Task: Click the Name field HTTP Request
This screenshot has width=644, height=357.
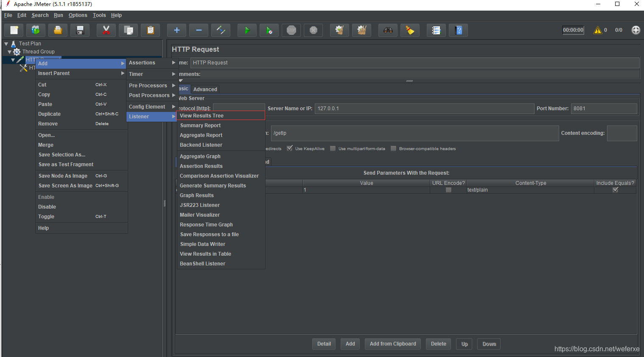Action: click(415, 63)
